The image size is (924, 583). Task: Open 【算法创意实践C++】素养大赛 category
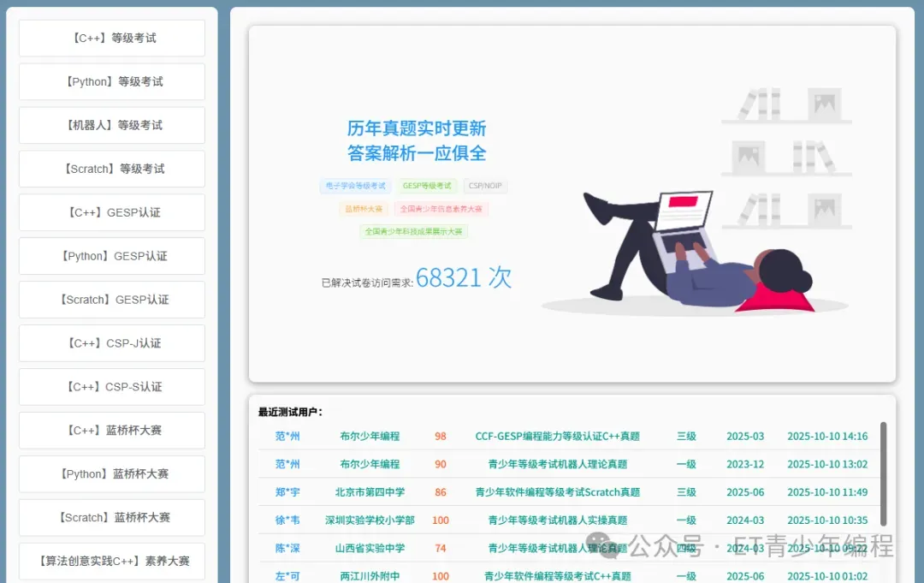pyautogui.click(x=112, y=562)
